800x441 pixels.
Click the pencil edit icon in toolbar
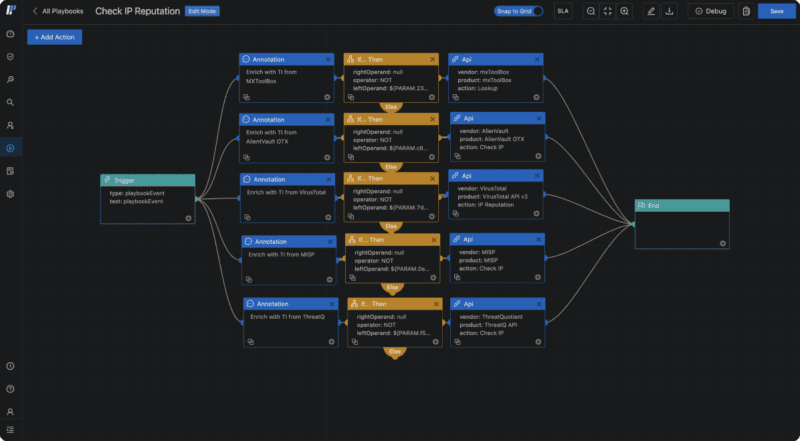(x=652, y=11)
